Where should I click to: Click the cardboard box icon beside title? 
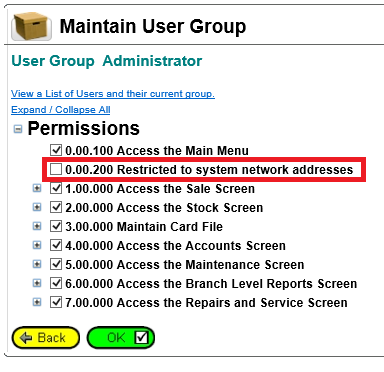[x=31, y=26]
